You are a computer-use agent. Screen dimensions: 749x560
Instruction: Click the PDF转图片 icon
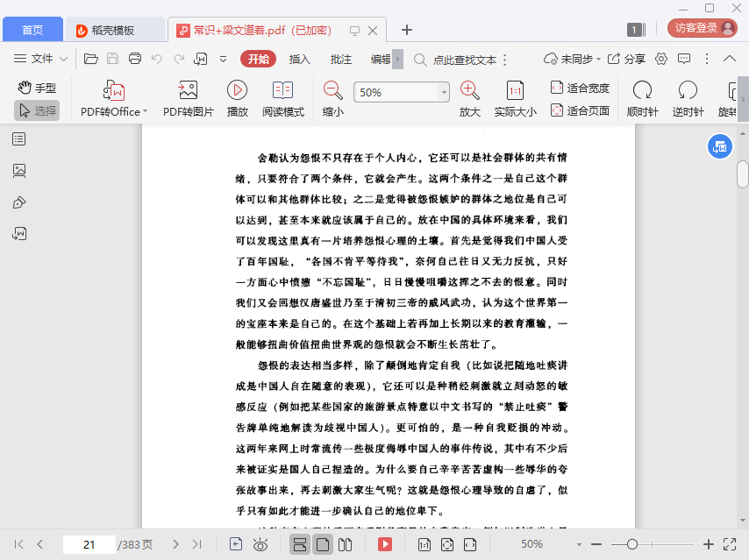[188, 90]
